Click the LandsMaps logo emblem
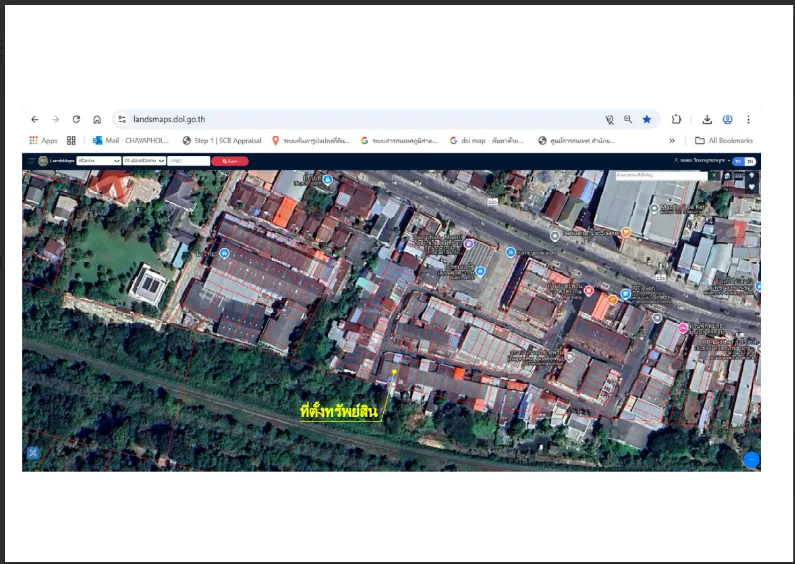Viewport: 795px width, 564px height. click(x=43, y=161)
